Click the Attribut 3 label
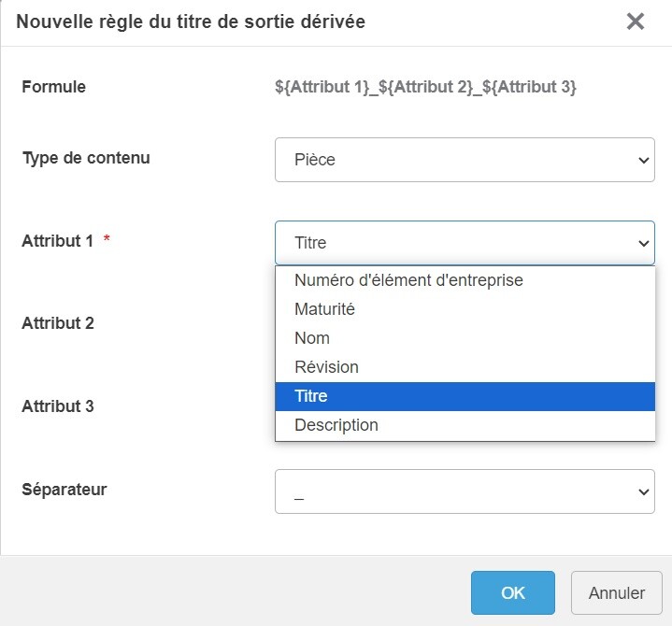672x626 pixels. click(58, 407)
